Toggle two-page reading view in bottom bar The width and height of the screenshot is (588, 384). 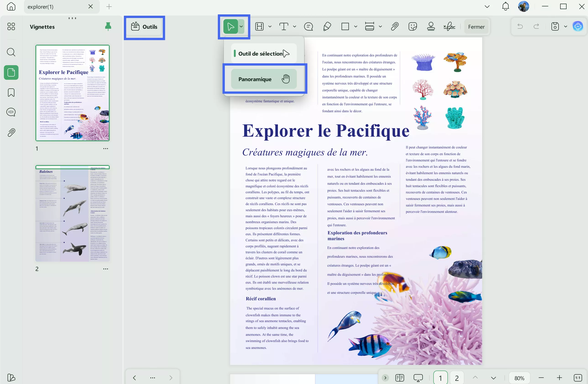pyautogui.click(x=400, y=378)
